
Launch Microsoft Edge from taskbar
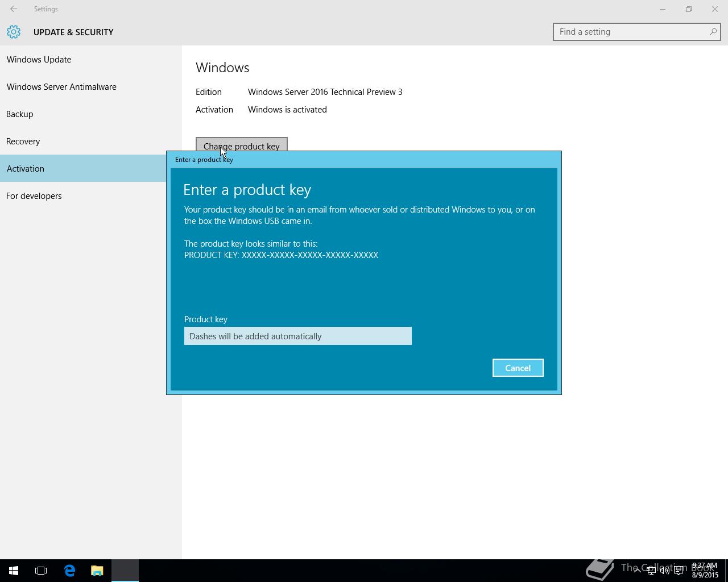[69, 571]
